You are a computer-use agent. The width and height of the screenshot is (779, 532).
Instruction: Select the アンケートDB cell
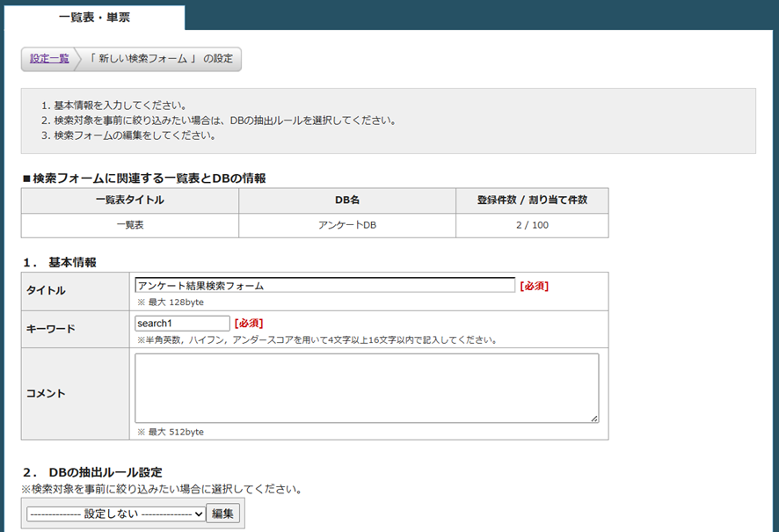(x=347, y=225)
